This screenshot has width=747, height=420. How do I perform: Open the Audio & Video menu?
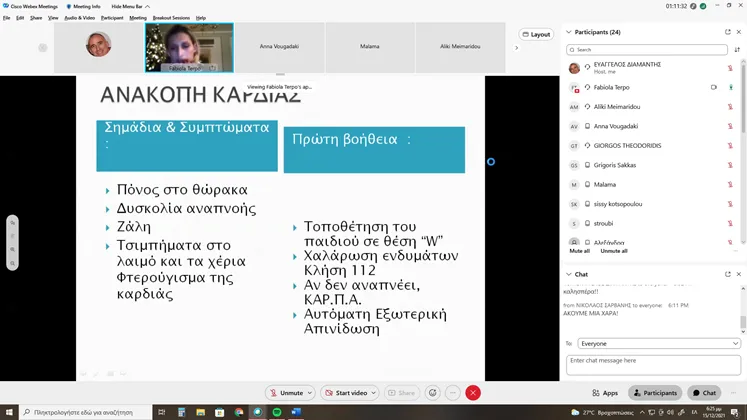point(79,18)
